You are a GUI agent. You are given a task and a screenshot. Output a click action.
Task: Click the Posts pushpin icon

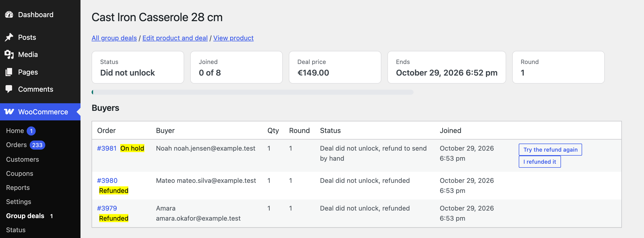click(9, 37)
